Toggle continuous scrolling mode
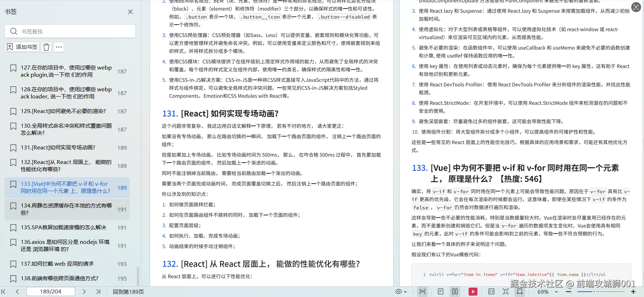Screen dimensions: 644x297 422,292
